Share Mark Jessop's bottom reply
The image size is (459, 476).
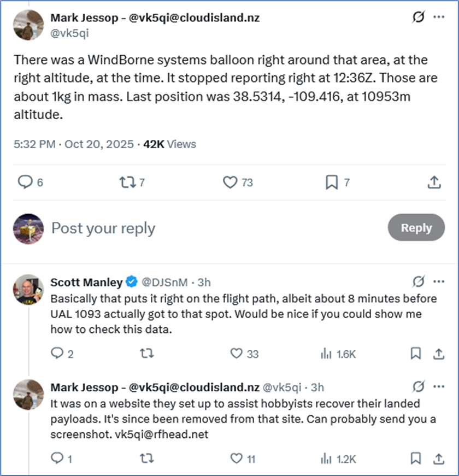click(438, 457)
